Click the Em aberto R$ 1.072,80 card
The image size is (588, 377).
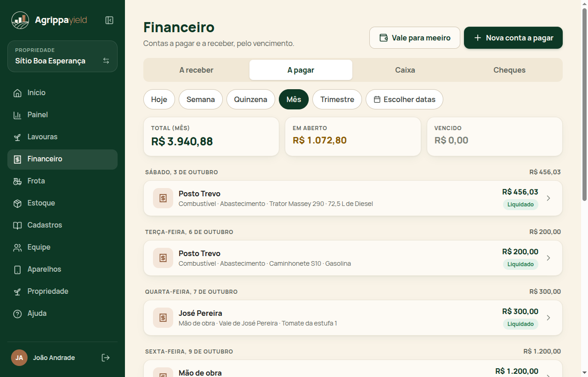coord(353,137)
